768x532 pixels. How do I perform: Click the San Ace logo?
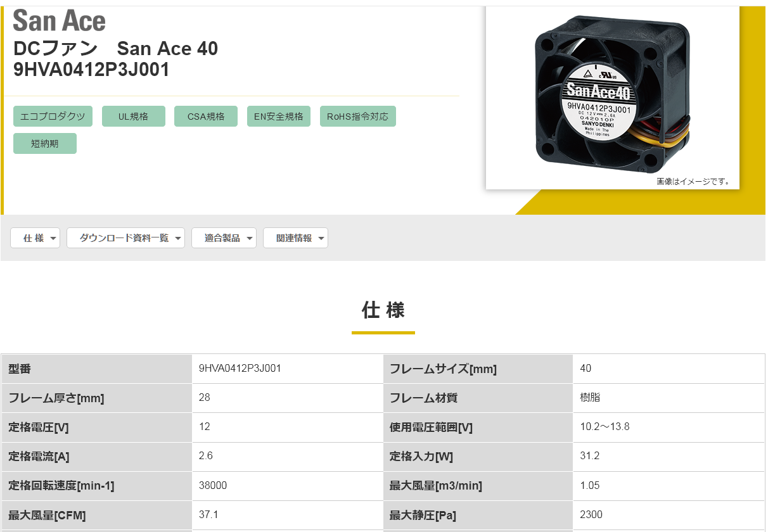click(59, 21)
